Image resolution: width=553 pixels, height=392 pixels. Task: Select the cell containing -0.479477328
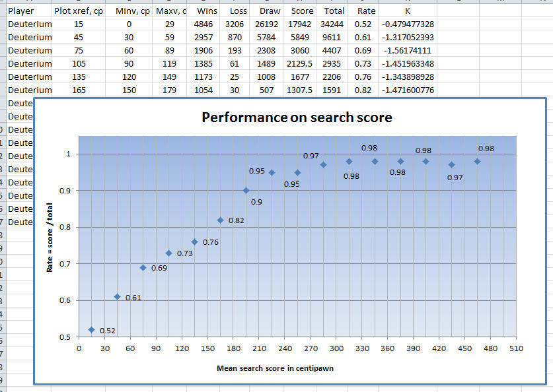tap(406, 24)
